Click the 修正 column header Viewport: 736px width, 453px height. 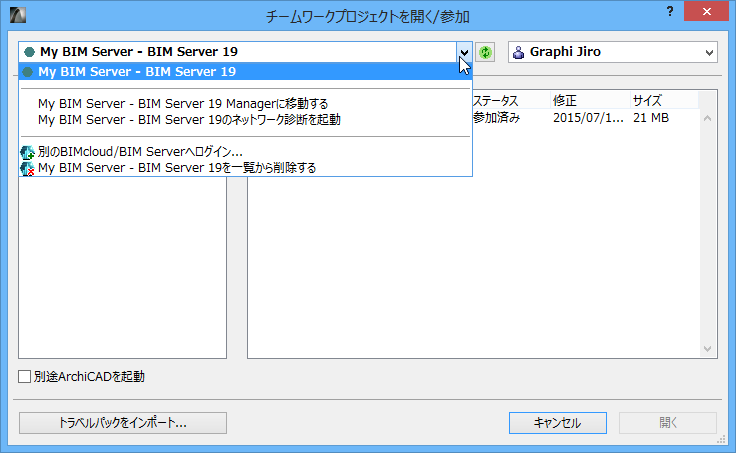click(x=590, y=100)
